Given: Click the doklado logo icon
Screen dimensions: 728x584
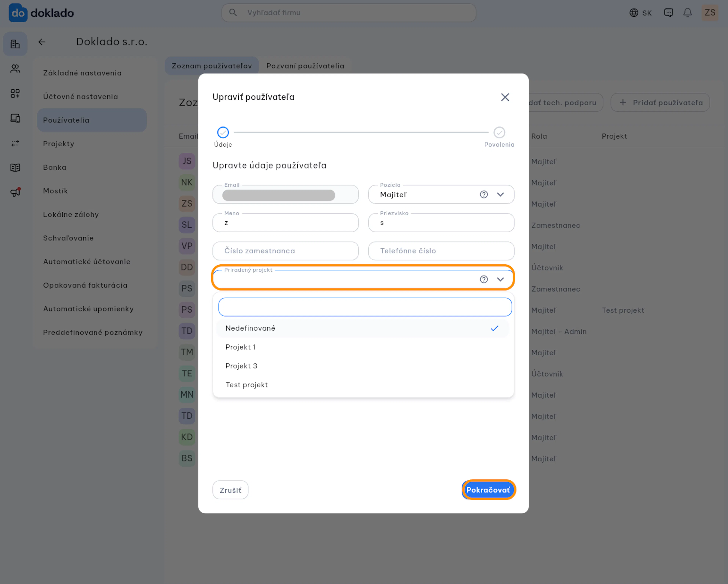Looking at the screenshot, I should click(18, 13).
